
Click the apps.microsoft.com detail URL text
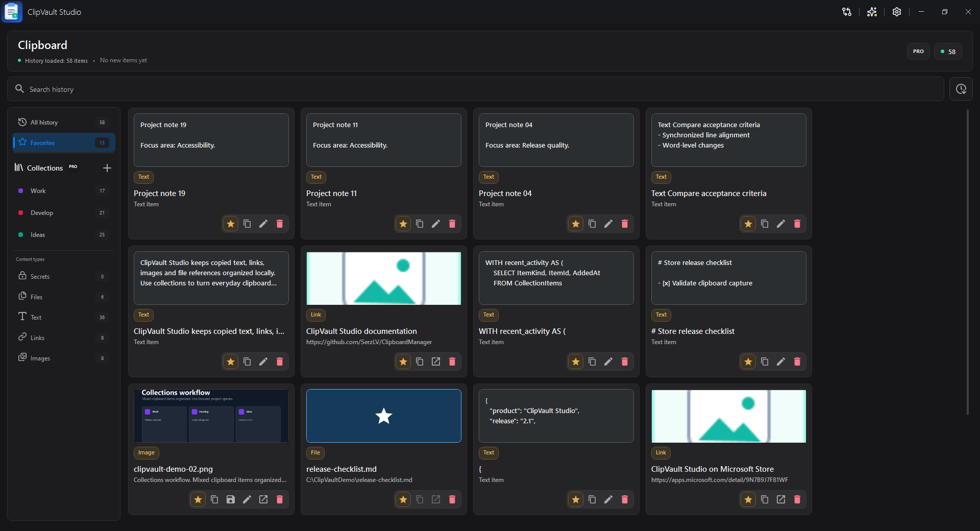(x=720, y=480)
